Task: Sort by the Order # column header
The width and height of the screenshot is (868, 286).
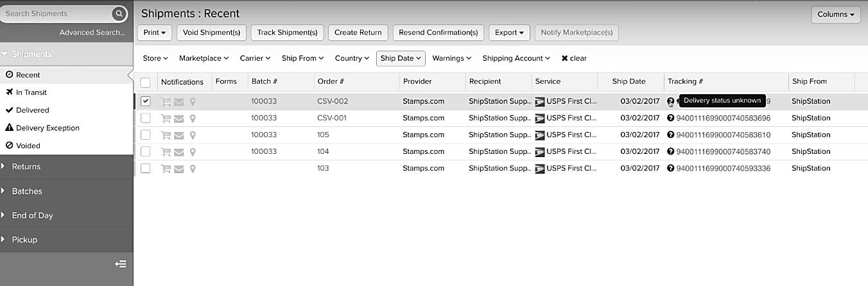Action: pyautogui.click(x=331, y=81)
